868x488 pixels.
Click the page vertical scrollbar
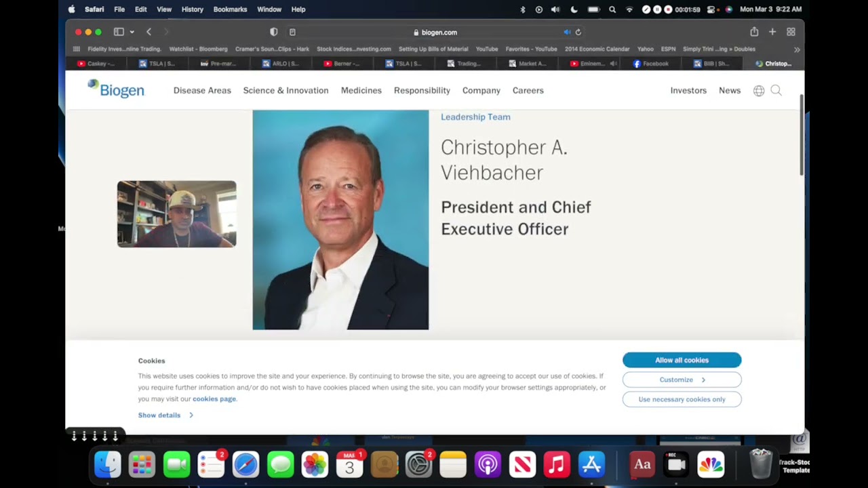(x=801, y=136)
